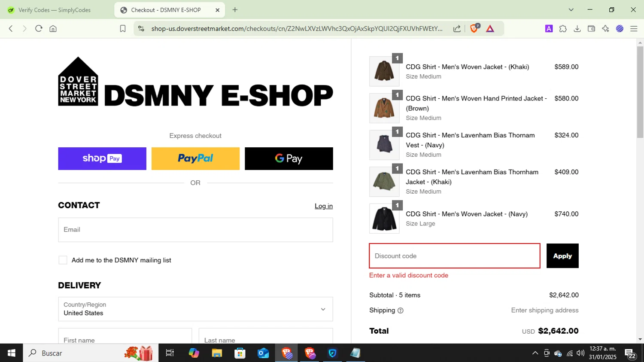Click the Brave VPN globe icon
644x362 pixels.
pyautogui.click(x=620, y=29)
